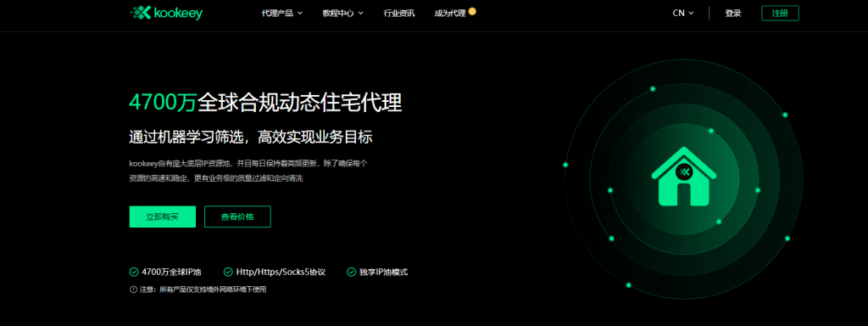Click the 4700万全球IP池 text
The height and width of the screenshot is (326, 868).
[171, 273]
